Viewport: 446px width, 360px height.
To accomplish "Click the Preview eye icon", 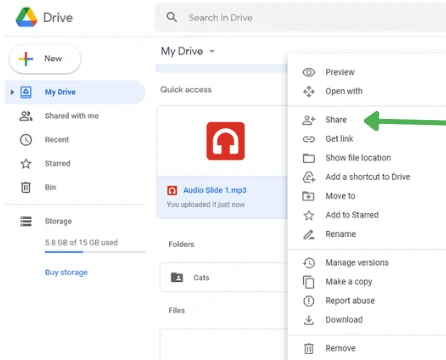I will pos(309,72).
